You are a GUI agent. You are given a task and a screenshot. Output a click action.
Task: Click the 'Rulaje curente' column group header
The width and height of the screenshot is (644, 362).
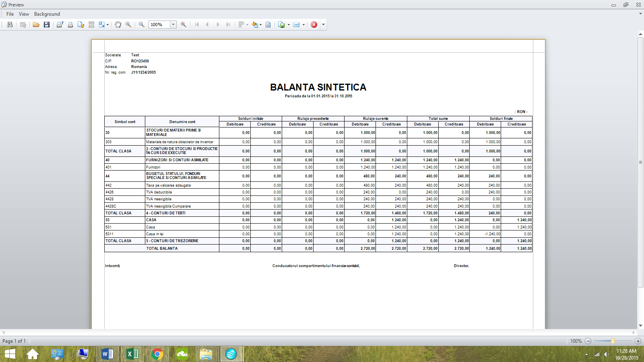click(x=376, y=119)
